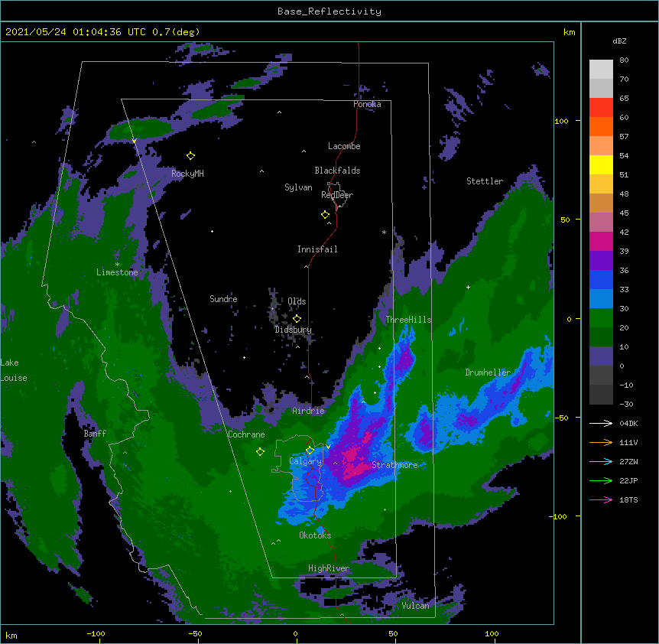Click the Strathmore label
Screen dimensions: 659x644
pos(394,465)
